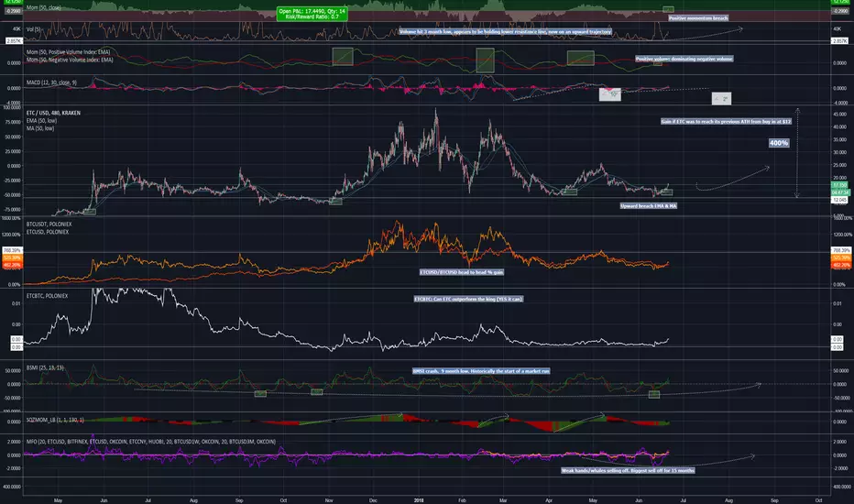Click the Dec label on time axis
Viewport: 854px width, 504px height.
(x=373, y=500)
